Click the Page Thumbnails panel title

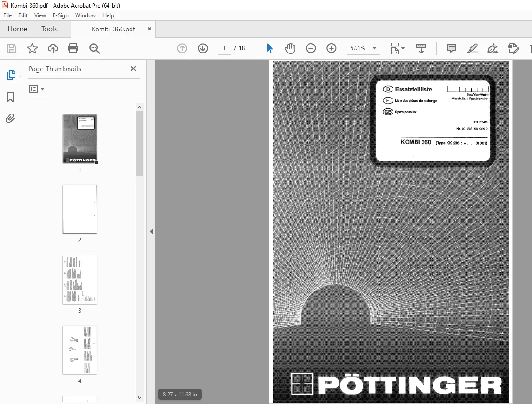[x=55, y=69]
